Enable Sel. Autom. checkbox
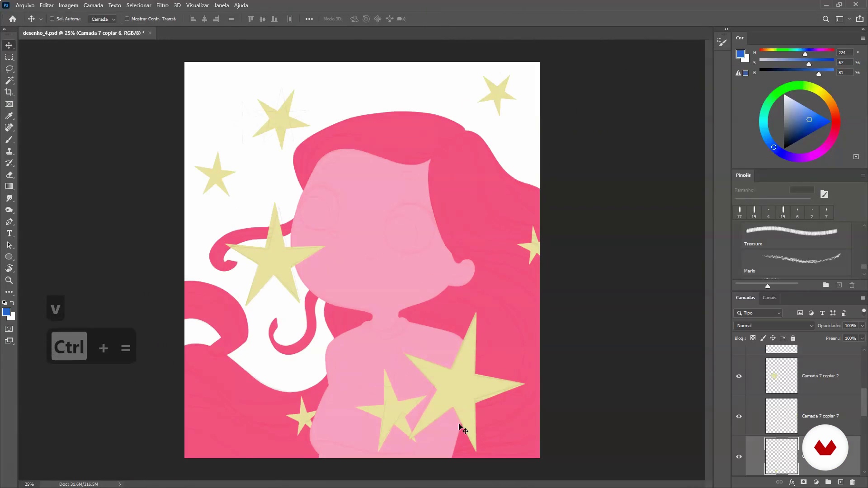Screen dimensions: 868x488 pos(52,19)
